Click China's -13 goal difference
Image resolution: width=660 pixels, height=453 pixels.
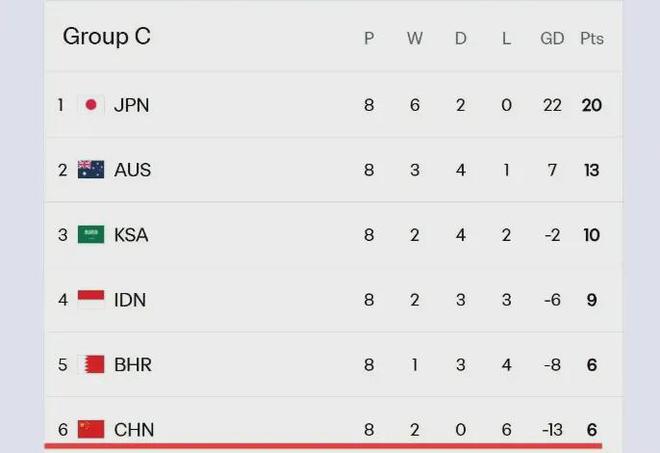pos(552,429)
